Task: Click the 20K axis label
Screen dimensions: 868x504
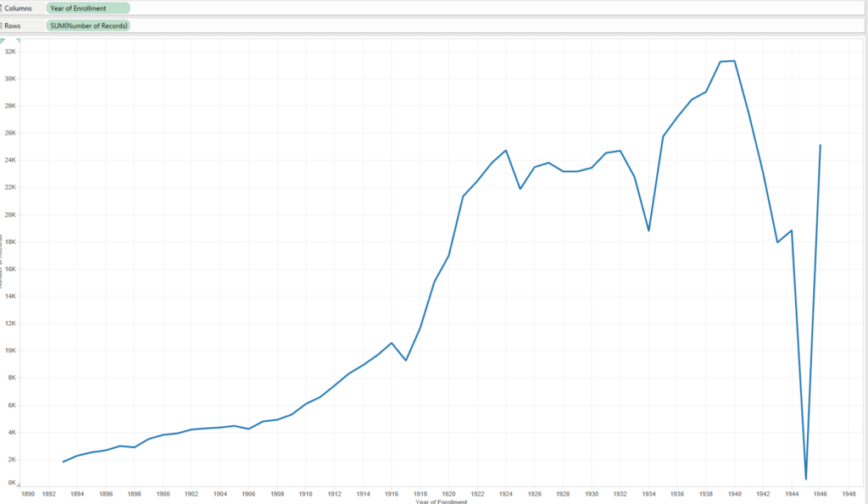Action: tap(10, 214)
